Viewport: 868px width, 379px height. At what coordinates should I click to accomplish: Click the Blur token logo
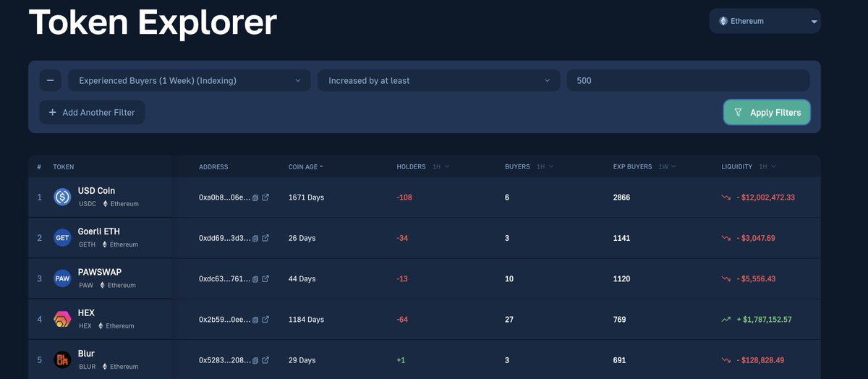[x=62, y=359]
